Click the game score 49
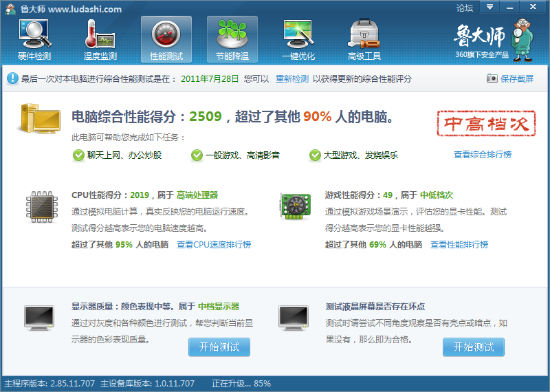 click(388, 195)
